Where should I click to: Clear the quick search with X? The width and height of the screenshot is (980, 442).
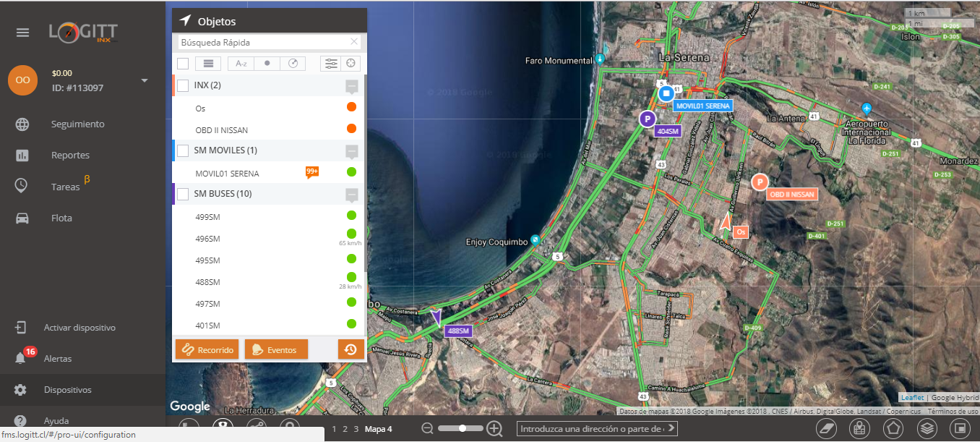coord(354,42)
